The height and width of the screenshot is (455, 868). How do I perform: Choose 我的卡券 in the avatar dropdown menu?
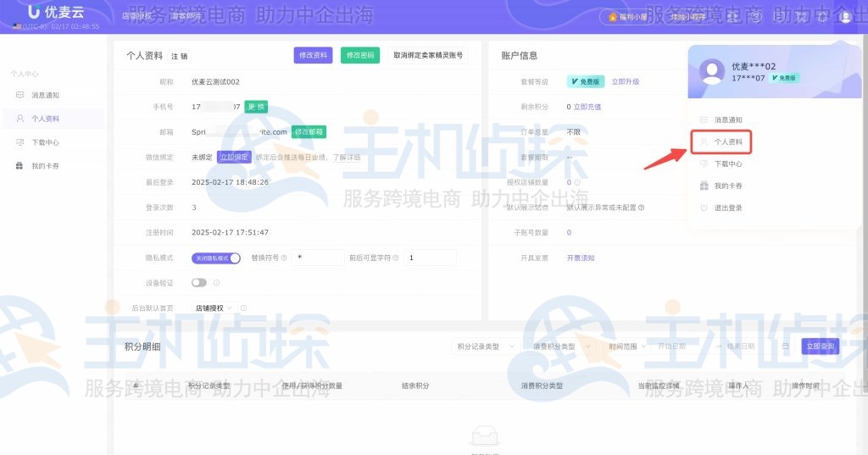point(728,186)
